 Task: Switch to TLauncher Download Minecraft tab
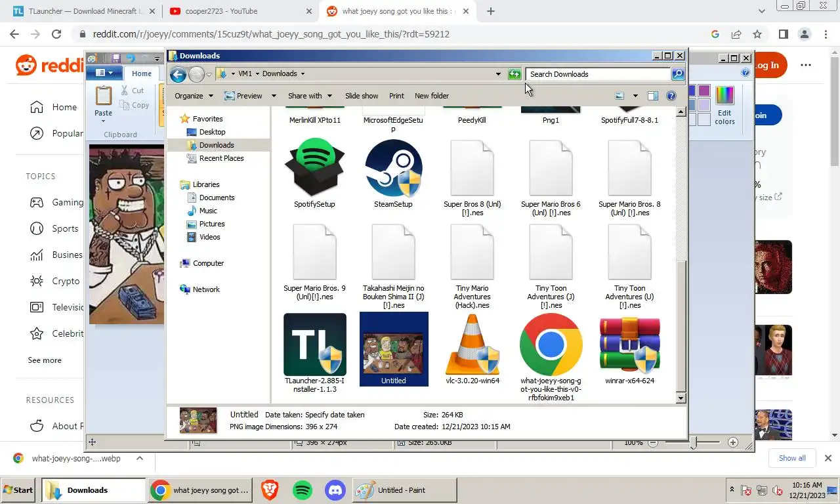point(83,11)
